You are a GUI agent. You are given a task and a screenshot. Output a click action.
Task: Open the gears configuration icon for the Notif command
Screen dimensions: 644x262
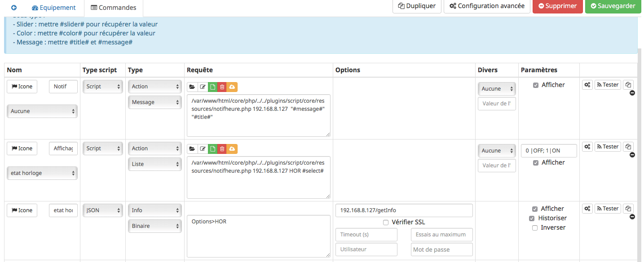pos(587,85)
